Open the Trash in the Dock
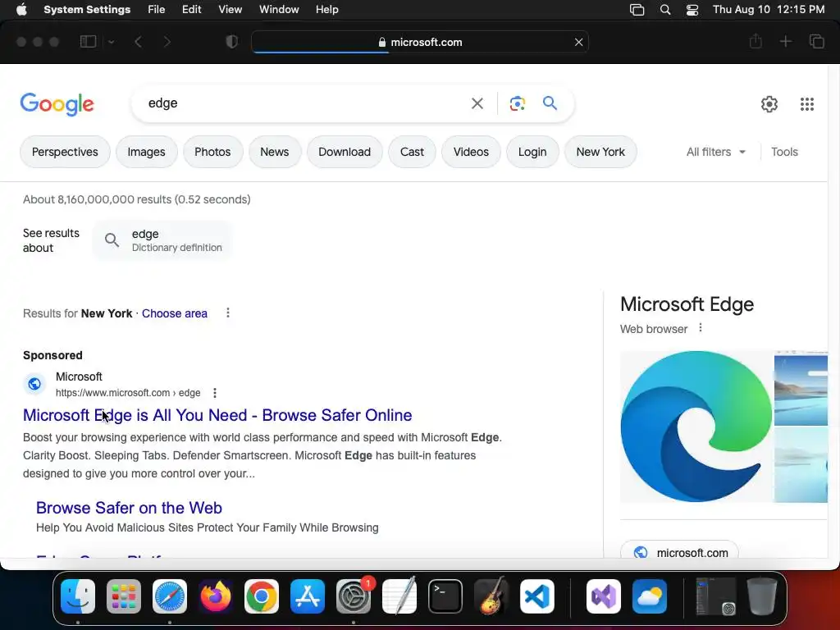 (x=762, y=596)
